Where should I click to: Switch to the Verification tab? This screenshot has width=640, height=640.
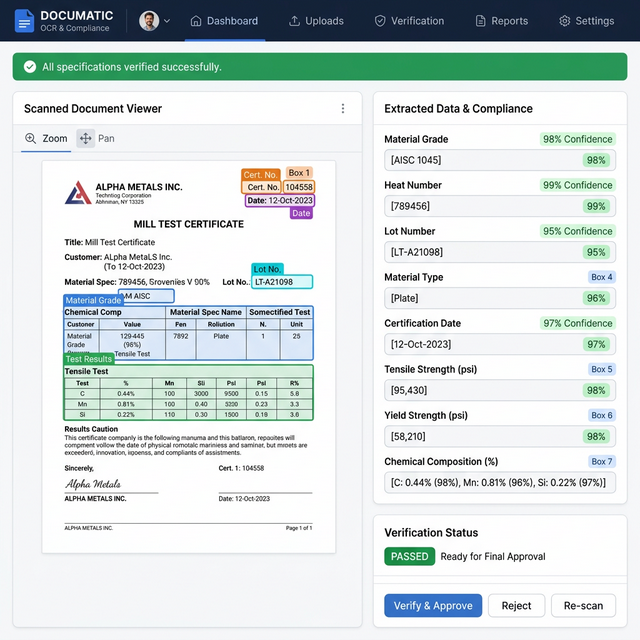[409, 21]
